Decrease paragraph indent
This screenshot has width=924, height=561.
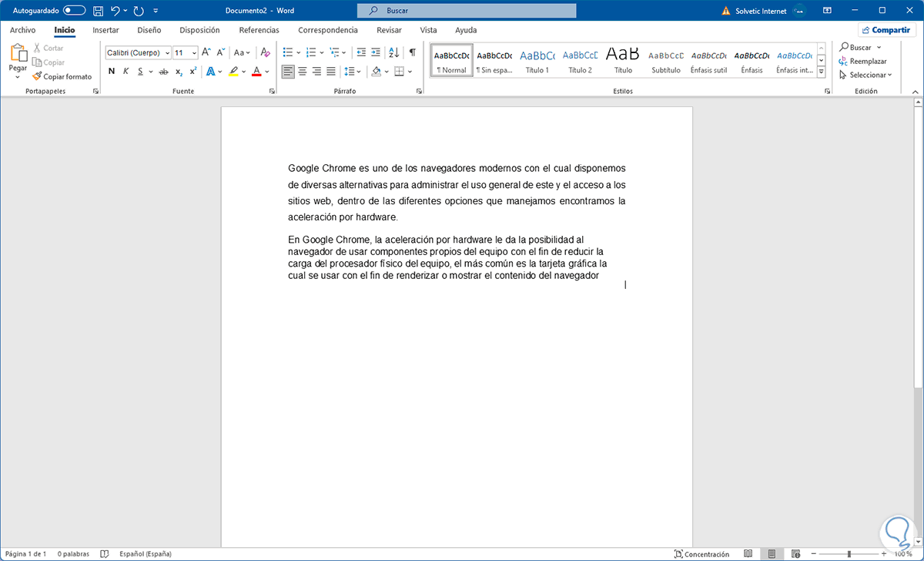point(360,52)
